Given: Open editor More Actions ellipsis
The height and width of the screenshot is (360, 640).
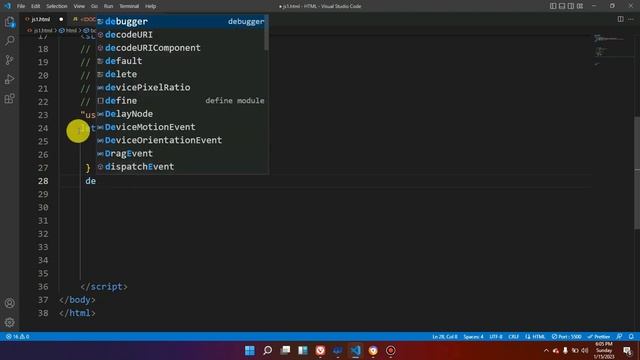Looking at the screenshot, I should pos(631,19).
